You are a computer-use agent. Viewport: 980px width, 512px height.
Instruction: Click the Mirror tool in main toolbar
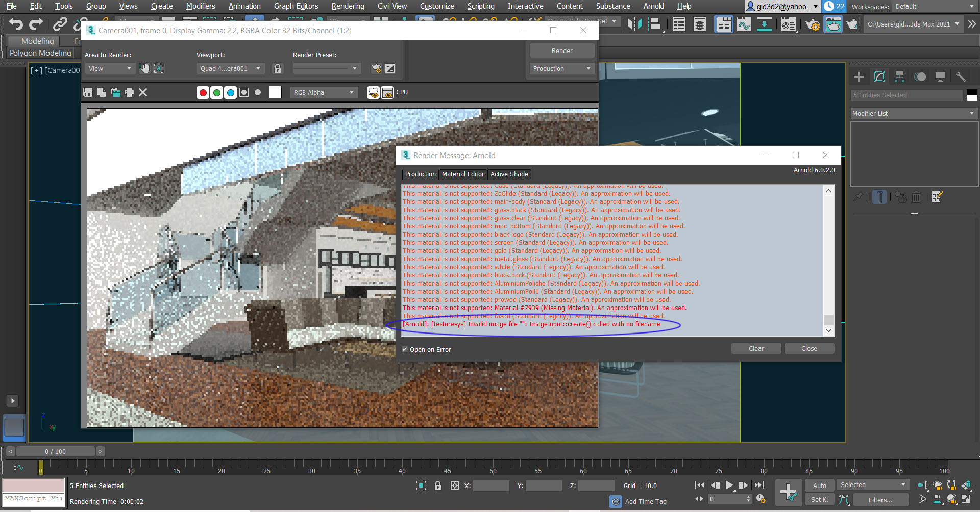(x=634, y=24)
